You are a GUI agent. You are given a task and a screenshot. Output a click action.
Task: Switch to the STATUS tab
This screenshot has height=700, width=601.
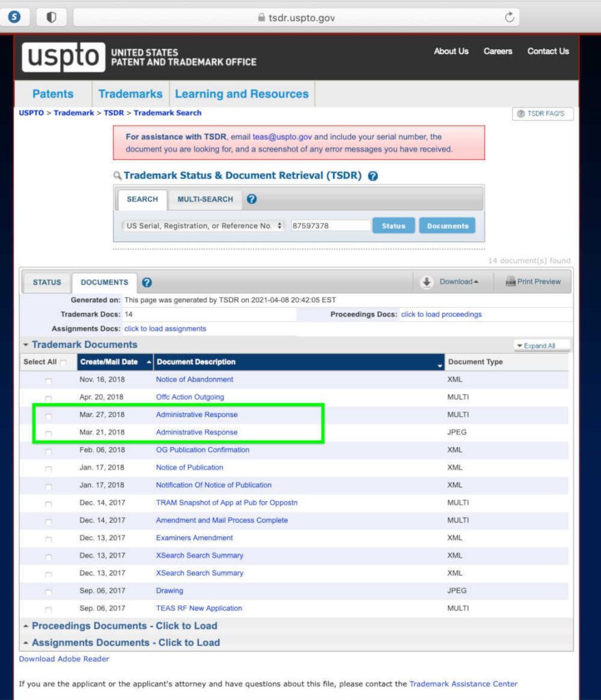coord(47,282)
